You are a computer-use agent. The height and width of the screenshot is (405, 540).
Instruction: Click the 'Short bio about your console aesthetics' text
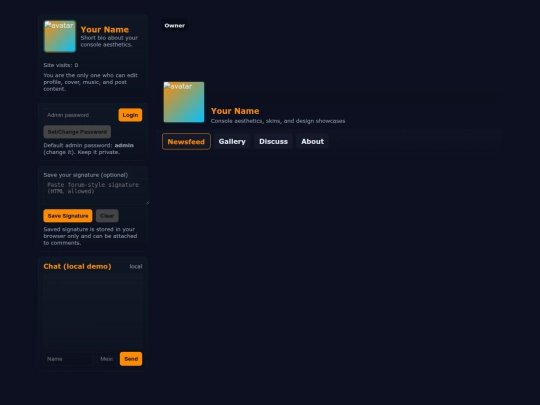click(109, 41)
